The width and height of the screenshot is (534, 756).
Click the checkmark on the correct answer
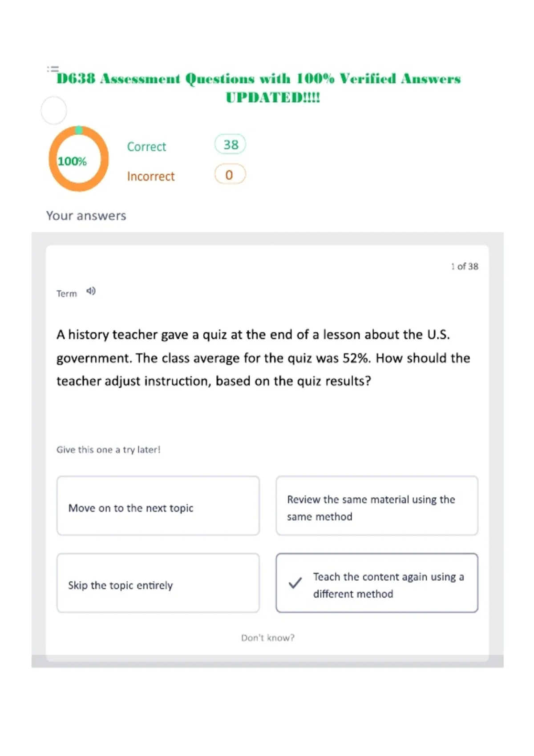click(x=295, y=583)
